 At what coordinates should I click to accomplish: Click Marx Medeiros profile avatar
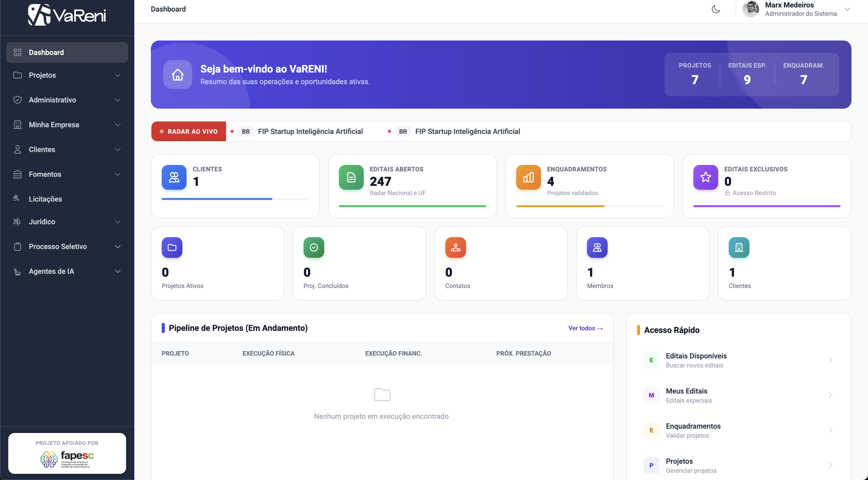click(750, 9)
